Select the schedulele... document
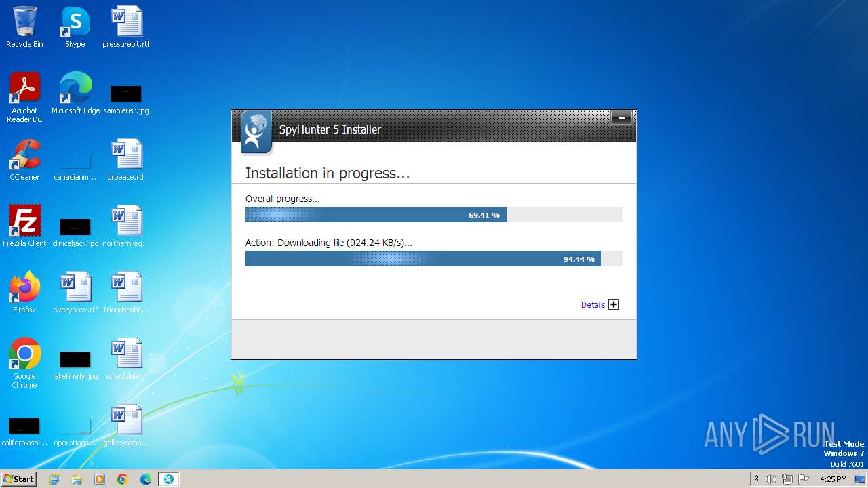The width and height of the screenshot is (868, 488). tap(126, 359)
